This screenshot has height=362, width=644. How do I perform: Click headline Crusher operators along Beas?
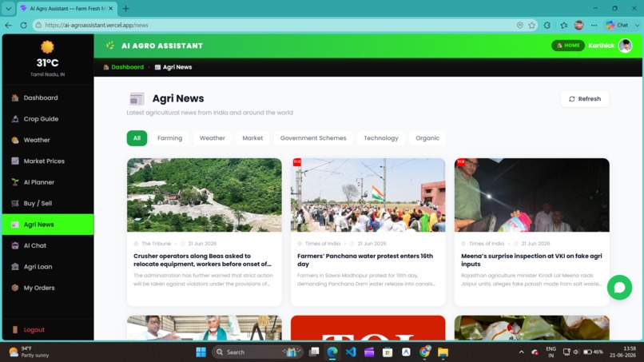[x=202, y=260]
